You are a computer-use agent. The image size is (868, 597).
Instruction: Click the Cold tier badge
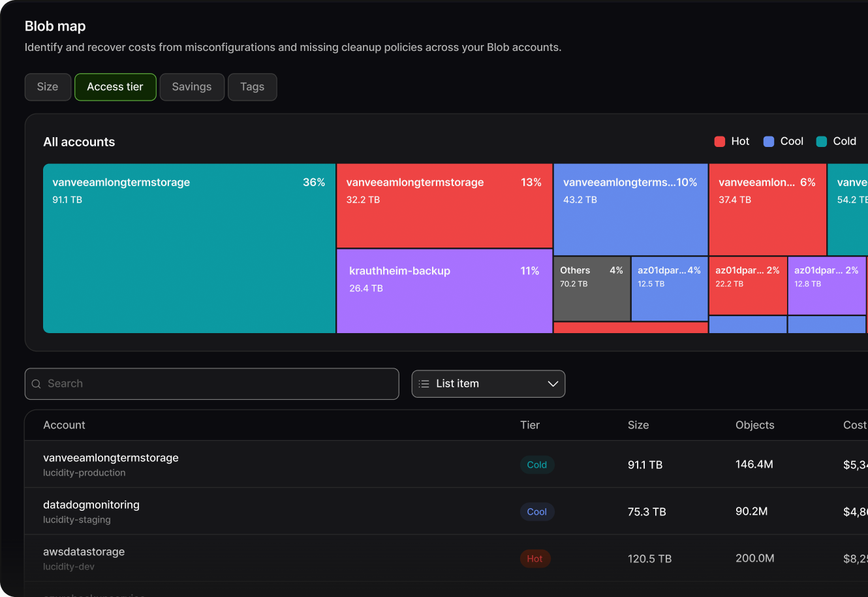pyautogui.click(x=537, y=465)
